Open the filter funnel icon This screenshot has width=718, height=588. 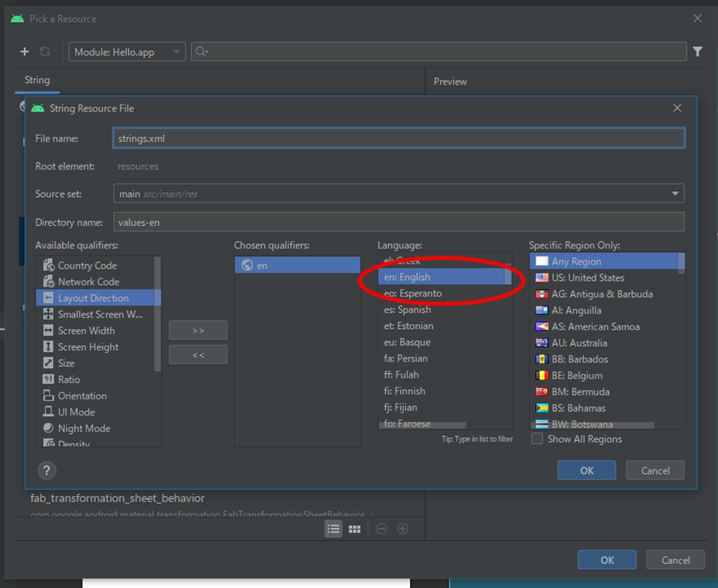tap(698, 52)
